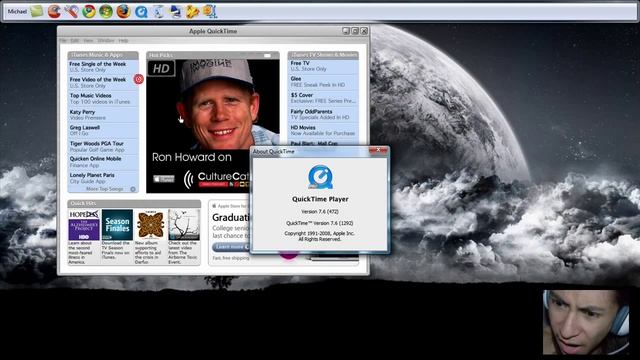Click the HD badge on Hot Picks video
The height and width of the screenshot is (360, 640).
coord(162,68)
